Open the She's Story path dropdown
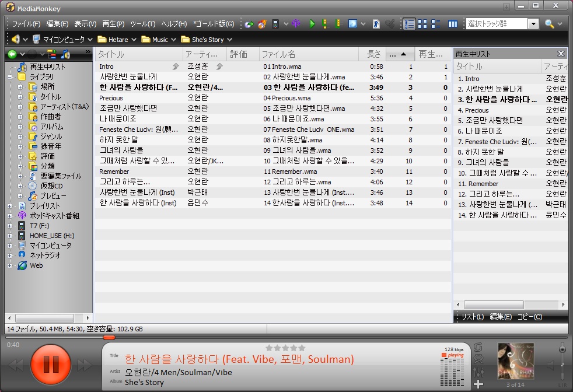Screen dimensions: 573x392 229,40
